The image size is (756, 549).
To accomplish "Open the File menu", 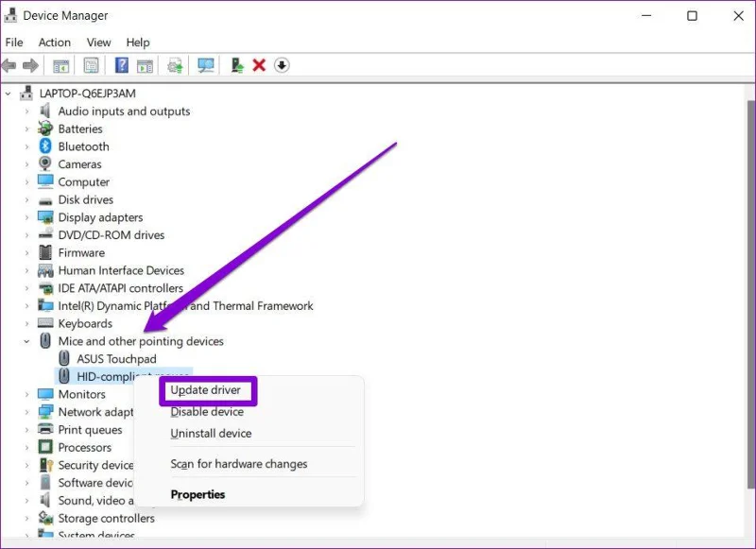I will (x=14, y=43).
